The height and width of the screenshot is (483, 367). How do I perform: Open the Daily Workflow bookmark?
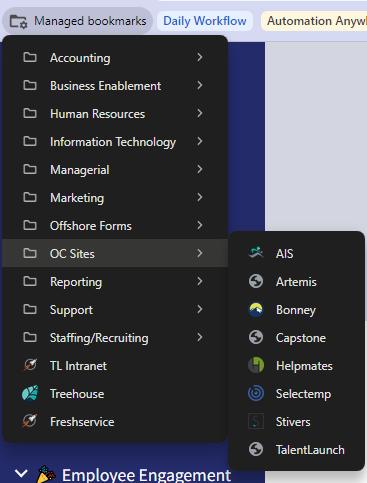[205, 21]
